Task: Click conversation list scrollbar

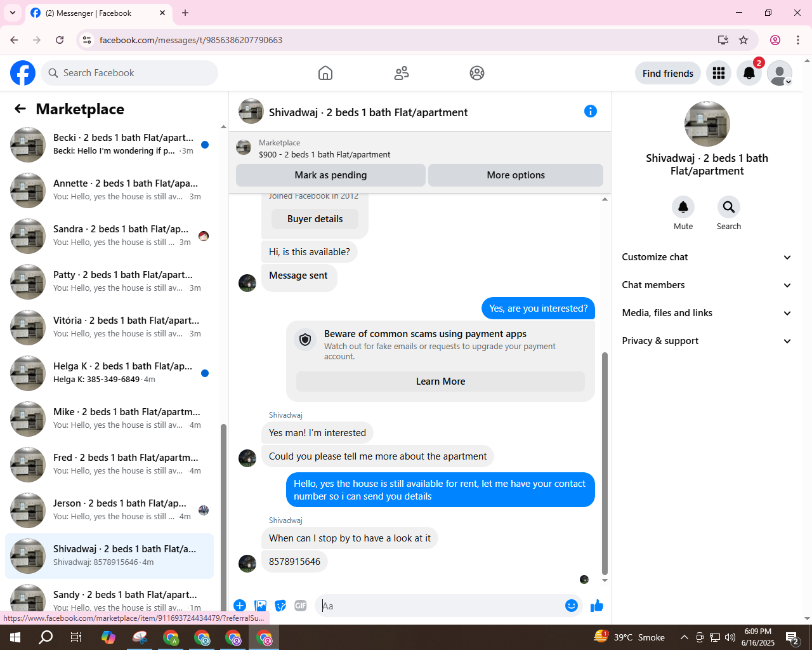Action: click(x=223, y=517)
